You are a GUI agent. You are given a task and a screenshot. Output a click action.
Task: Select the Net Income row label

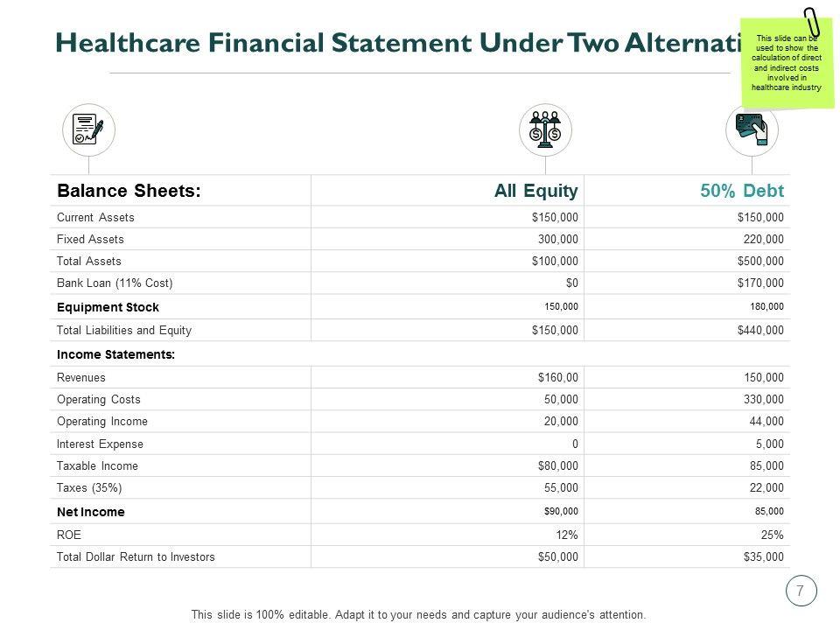click(x=91, y=512)
